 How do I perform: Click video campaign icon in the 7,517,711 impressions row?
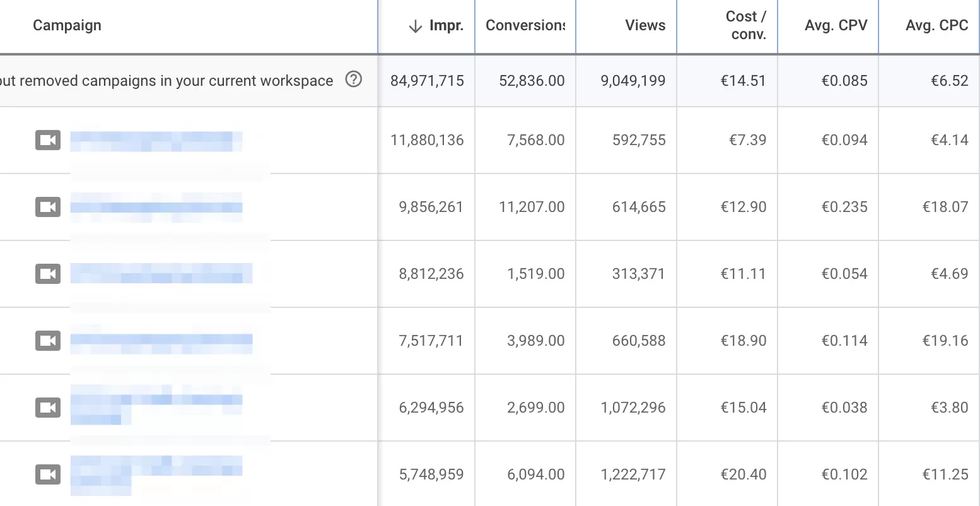[x=48, y=341]
